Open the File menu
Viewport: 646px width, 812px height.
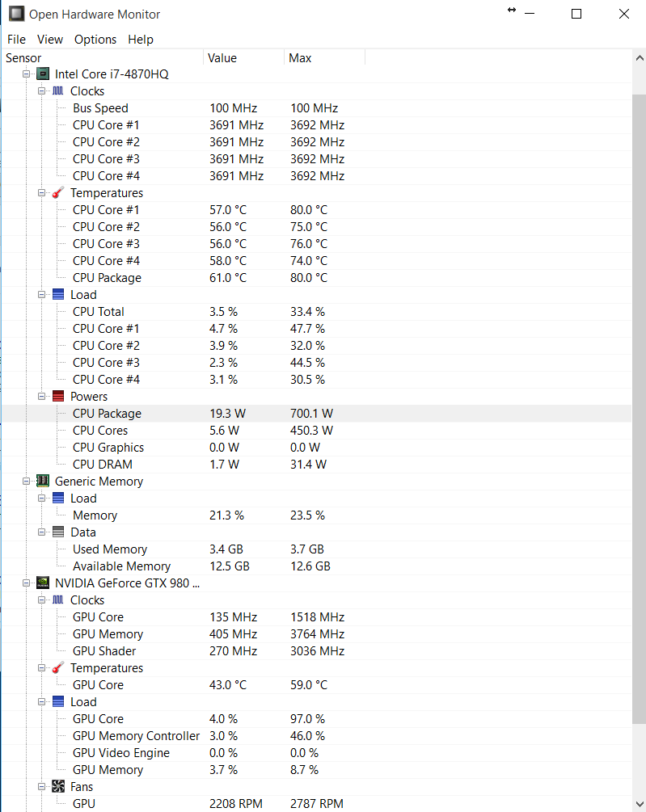pyautogui.click(x=16, y=39)
